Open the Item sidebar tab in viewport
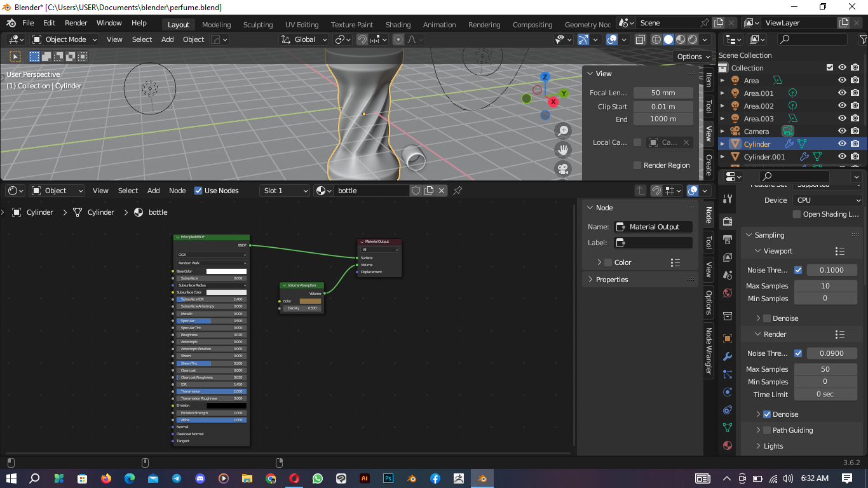This screenshot has height=488, width=868. [x=709, y=80]
